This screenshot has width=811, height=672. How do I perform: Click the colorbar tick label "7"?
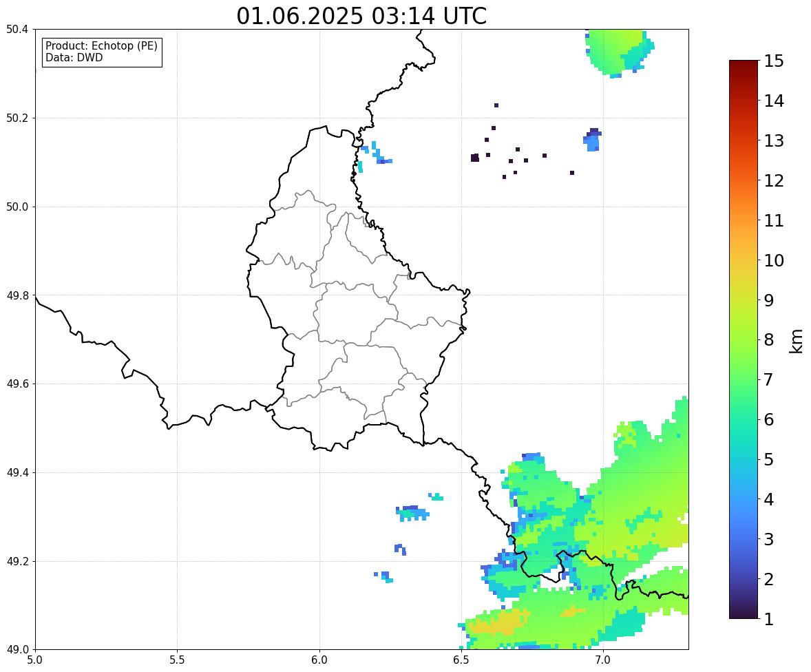(x=769, y=379)
